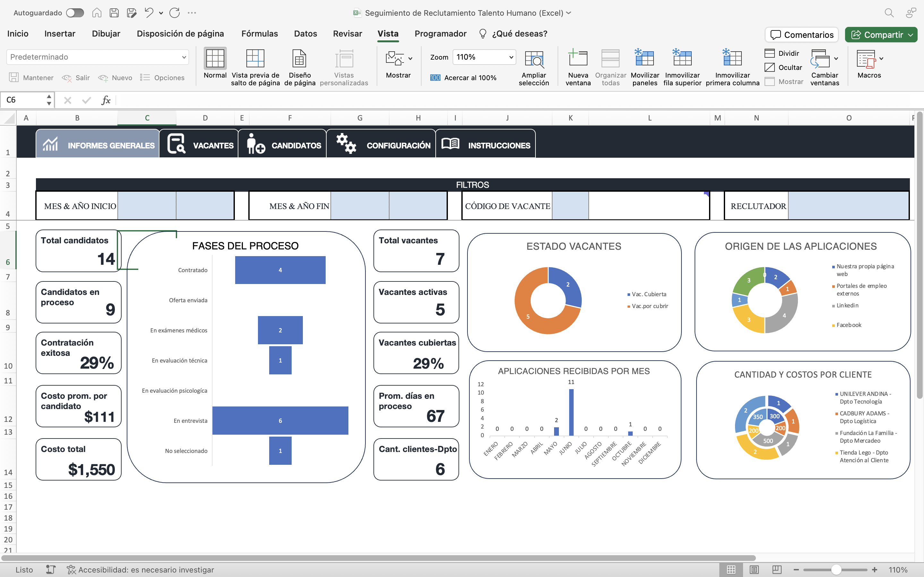
Task: Toggle the Autoguardado switch
Action: pyautogui.click(x=75, y=13)
